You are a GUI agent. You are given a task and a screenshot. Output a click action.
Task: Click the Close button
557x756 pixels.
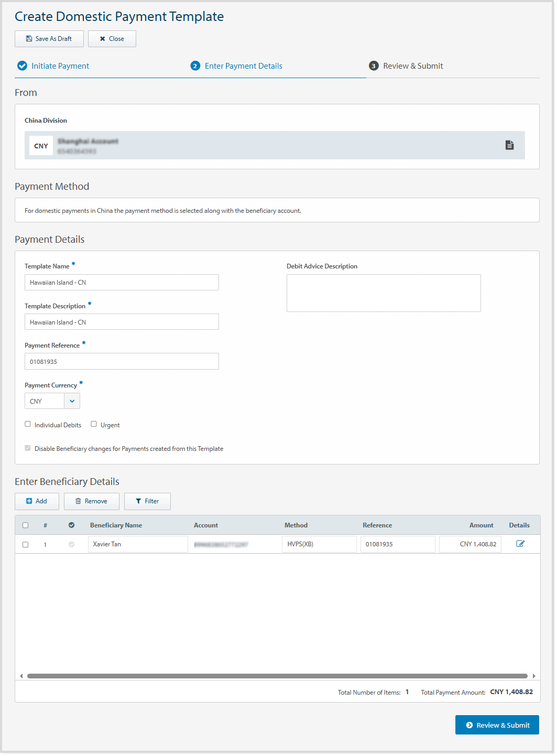112,38
